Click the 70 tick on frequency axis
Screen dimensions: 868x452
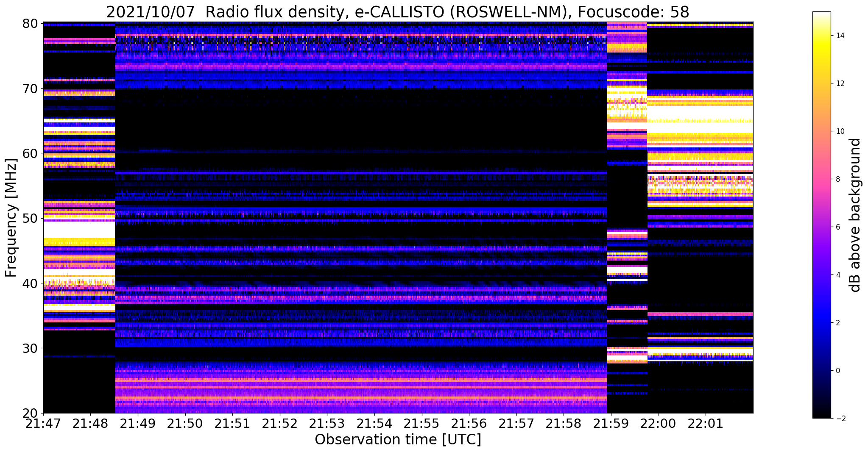(30, 88)
